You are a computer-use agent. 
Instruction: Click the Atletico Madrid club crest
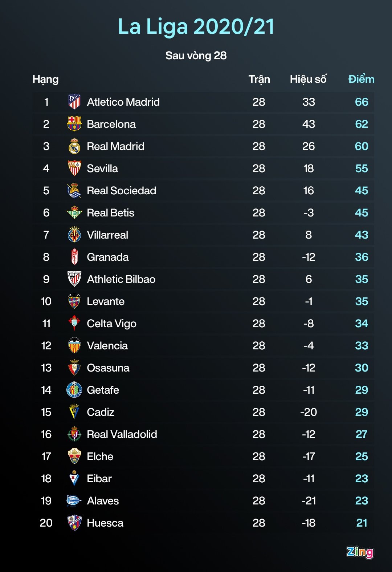point(74,102)
